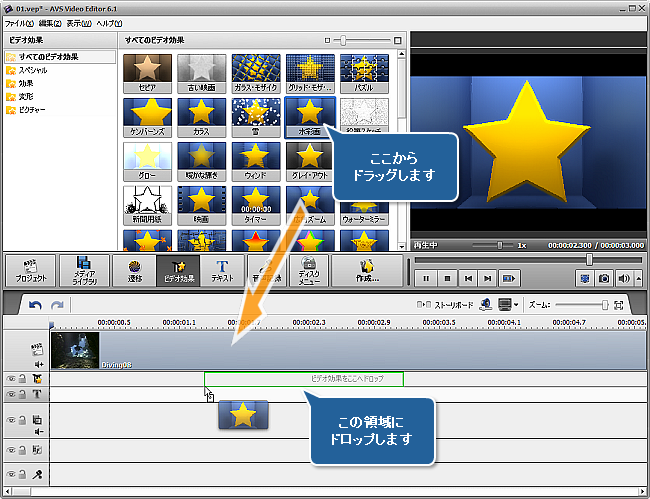650x499 pixels.
Task: Redo the last action
Action: click(57, 305)
